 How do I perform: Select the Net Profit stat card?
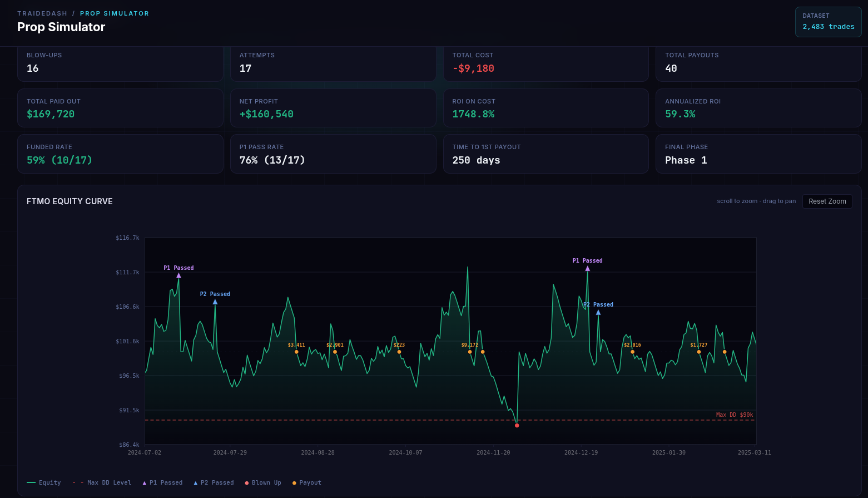point(333,108)
